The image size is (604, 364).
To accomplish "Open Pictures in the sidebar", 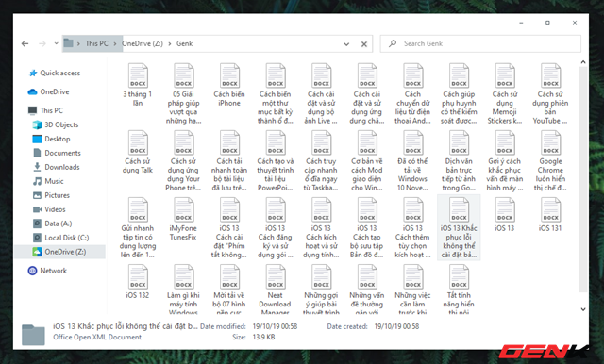I will (52, 195).
